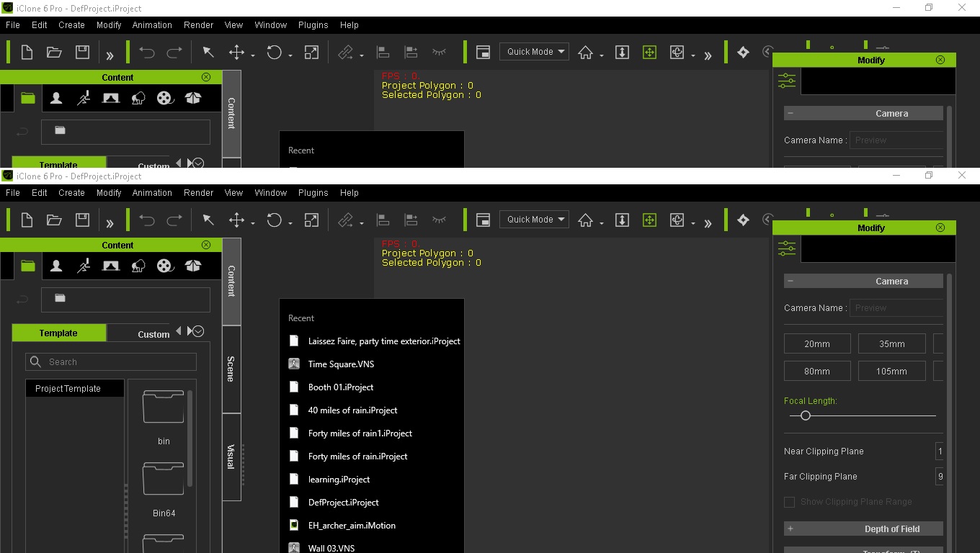
Task: Open Quick Mode dropdown in upper window
Action: [534, 52]
